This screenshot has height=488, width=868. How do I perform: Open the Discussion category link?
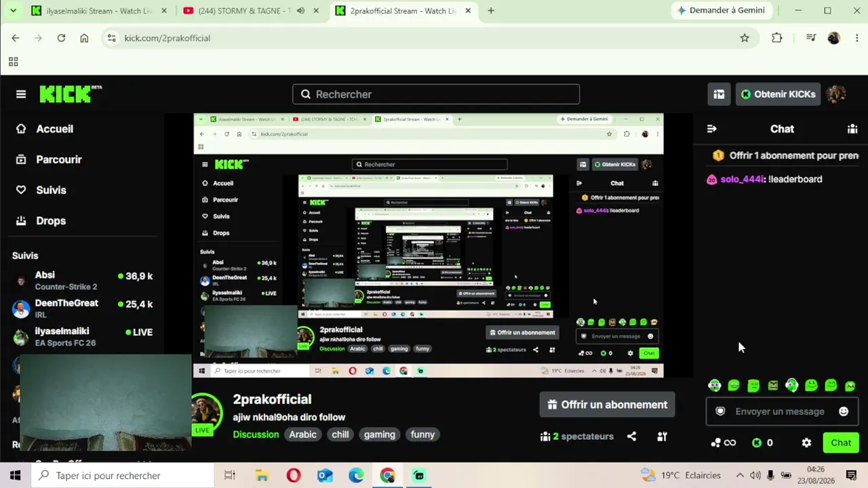256,434
